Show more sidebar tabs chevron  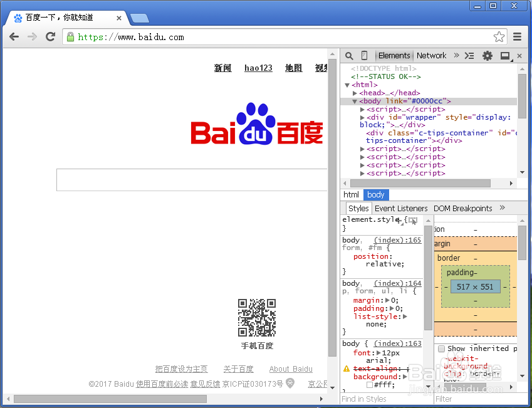coord(503,207)
